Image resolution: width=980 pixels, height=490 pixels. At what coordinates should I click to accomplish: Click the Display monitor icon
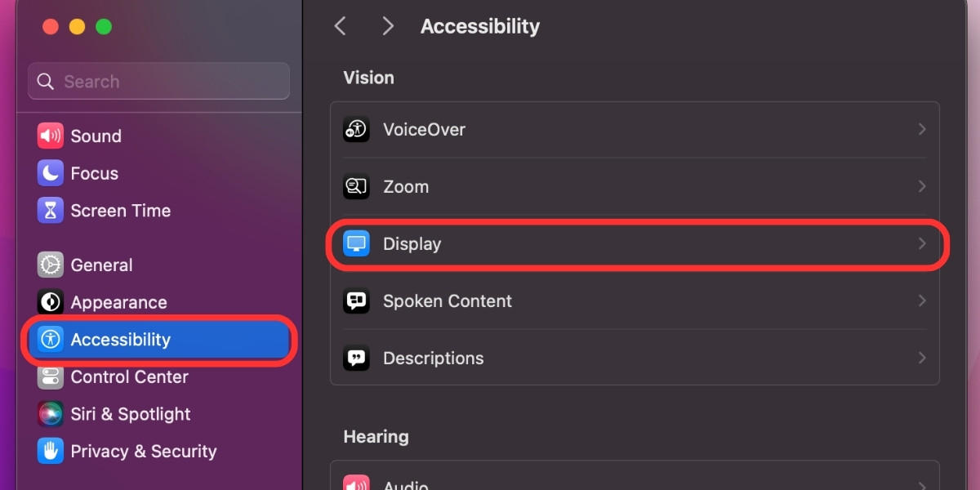[x=356, y=243]
